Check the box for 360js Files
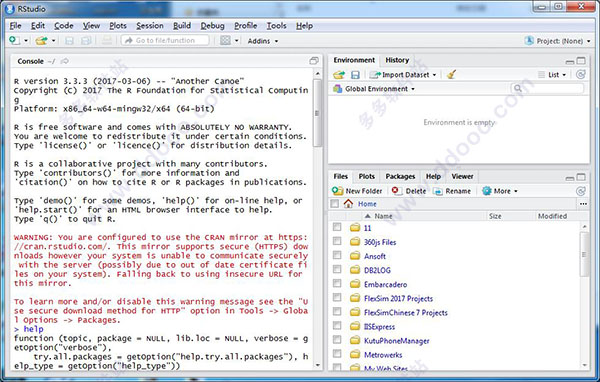This screenshot has height=382, width=600. pos(337,241)
